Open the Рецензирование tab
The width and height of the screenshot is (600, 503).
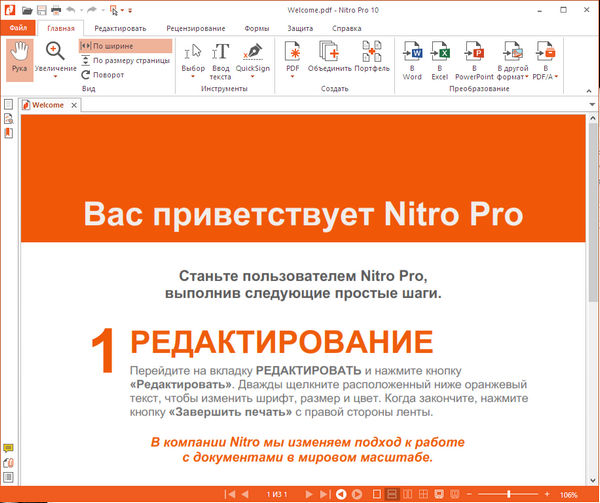click(x=196, y=28)
